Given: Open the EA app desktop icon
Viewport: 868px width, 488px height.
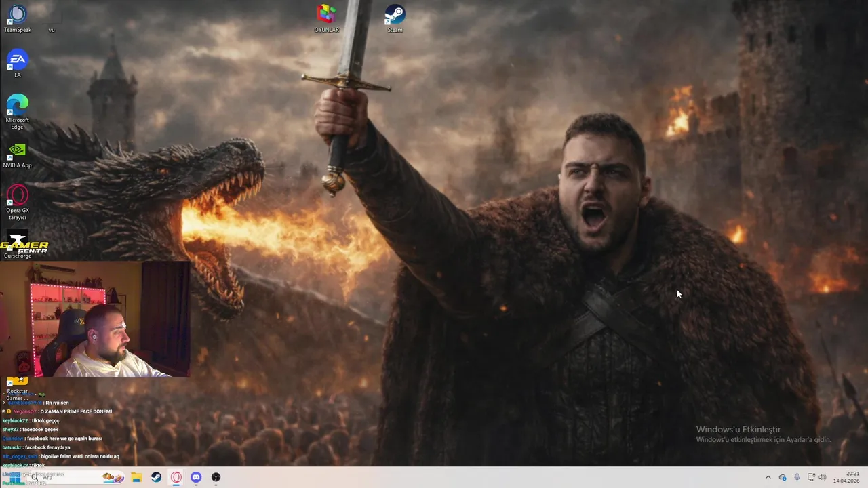Looking at the screenshot, I should coord(17,64).
